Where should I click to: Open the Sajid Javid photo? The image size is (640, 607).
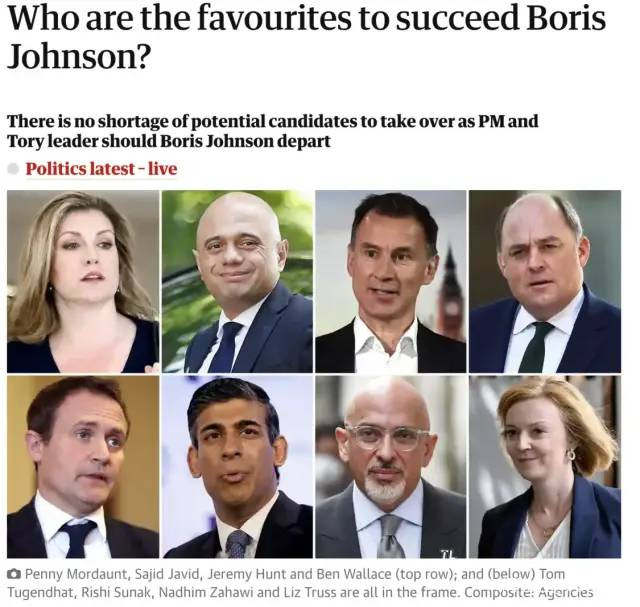(x=237, y=282)
